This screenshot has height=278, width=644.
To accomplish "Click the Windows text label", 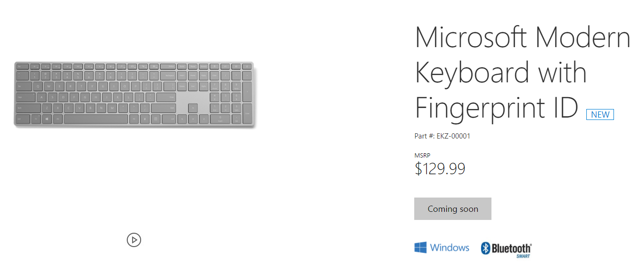I will point(450,248).
